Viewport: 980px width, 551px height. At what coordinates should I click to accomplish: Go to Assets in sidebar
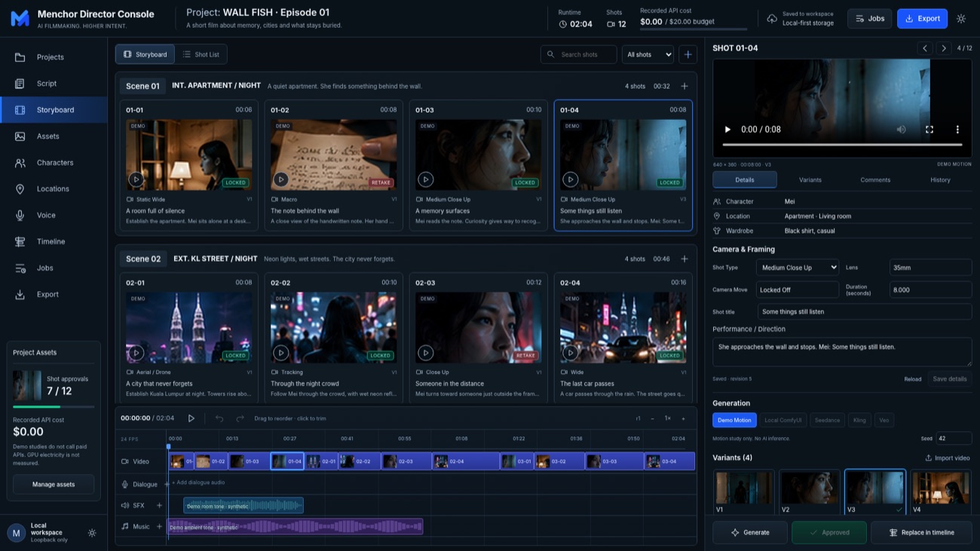(54, 136)
